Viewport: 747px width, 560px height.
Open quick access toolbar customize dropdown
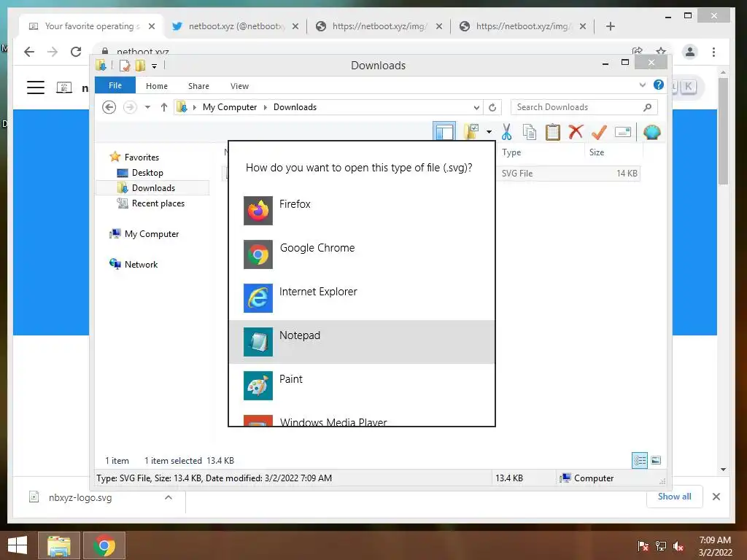(x=155, y=66)
